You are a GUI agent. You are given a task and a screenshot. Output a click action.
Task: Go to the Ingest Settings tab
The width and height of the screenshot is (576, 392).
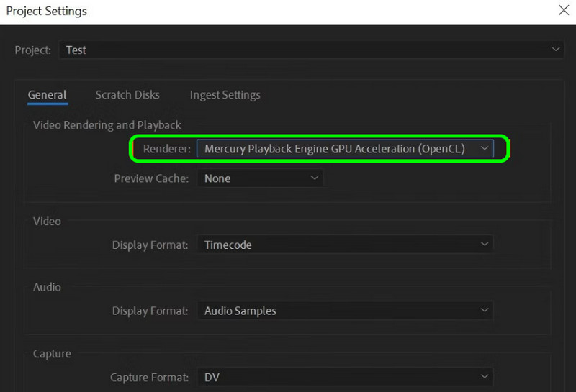click(225, 95)
